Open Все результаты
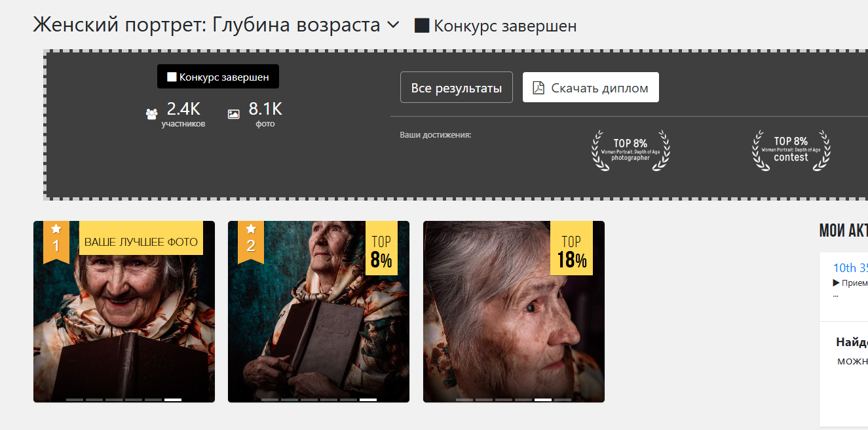The height and width of the screenshot is (430, 868). click(457, 87)
